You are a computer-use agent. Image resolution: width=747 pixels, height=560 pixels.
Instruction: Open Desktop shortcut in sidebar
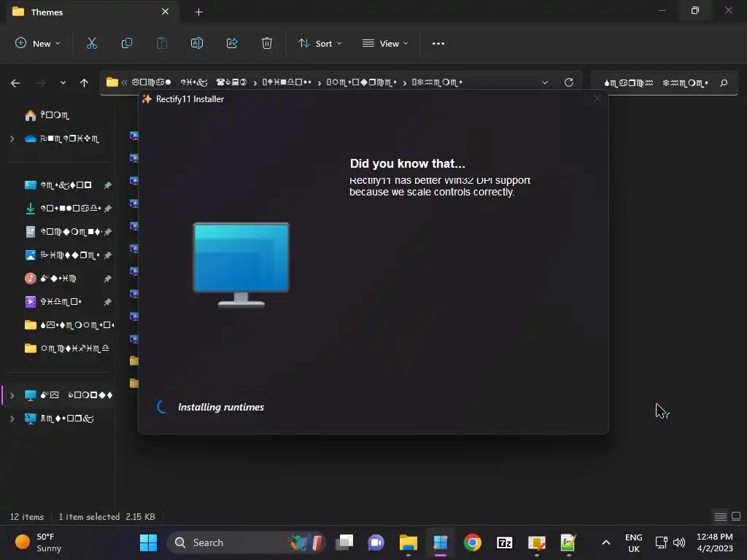point(58,185)
